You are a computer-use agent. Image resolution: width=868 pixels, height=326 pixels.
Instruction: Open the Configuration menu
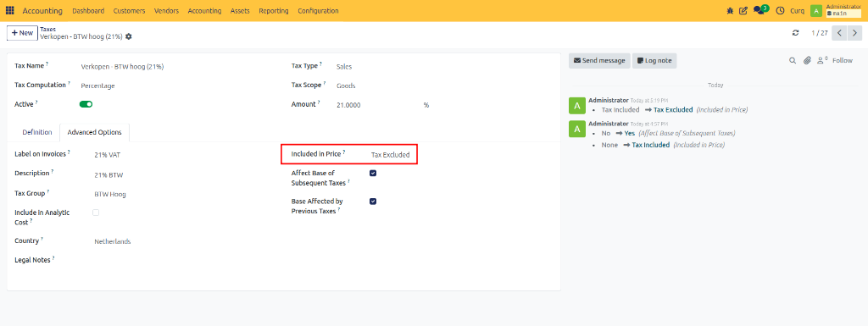point(318,10)
